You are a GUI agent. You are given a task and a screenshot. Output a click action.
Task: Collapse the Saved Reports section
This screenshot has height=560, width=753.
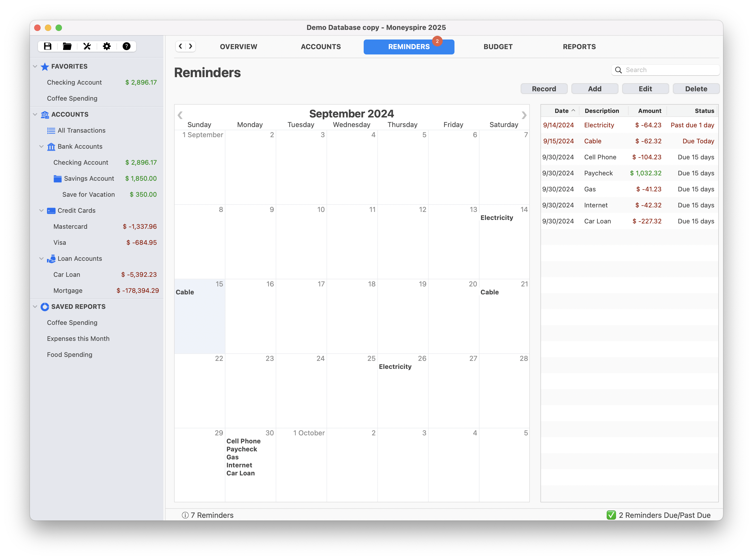(35, 307)
